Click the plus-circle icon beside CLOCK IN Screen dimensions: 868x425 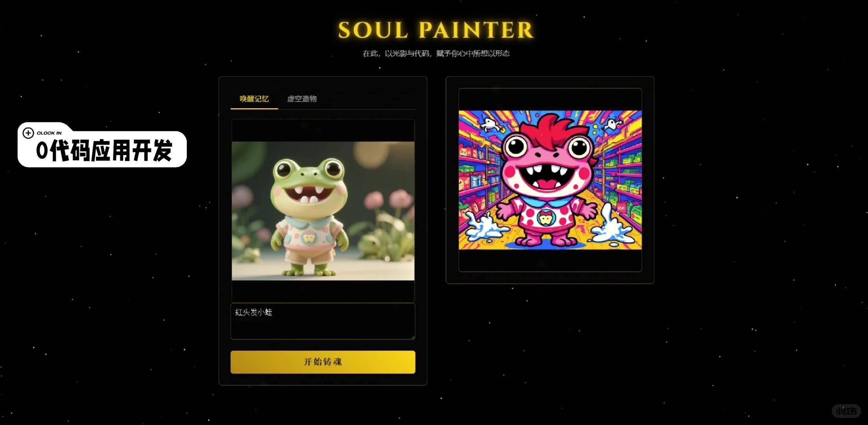28,133
